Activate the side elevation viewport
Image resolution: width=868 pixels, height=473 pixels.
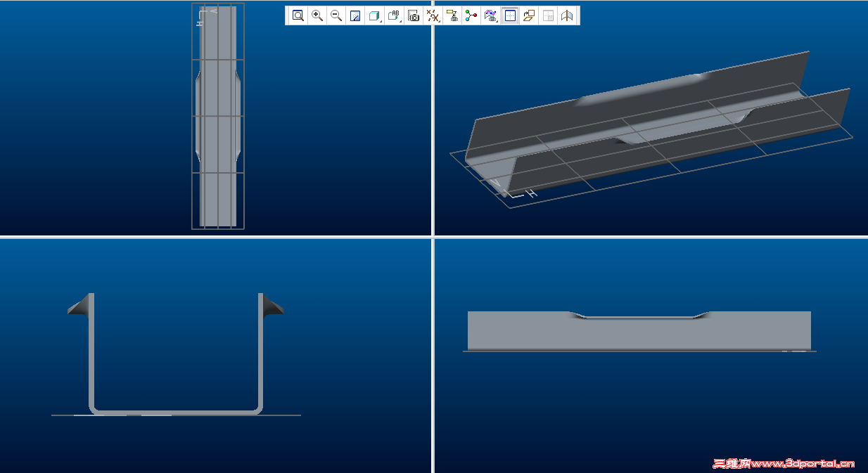click(x=651, y=356)
